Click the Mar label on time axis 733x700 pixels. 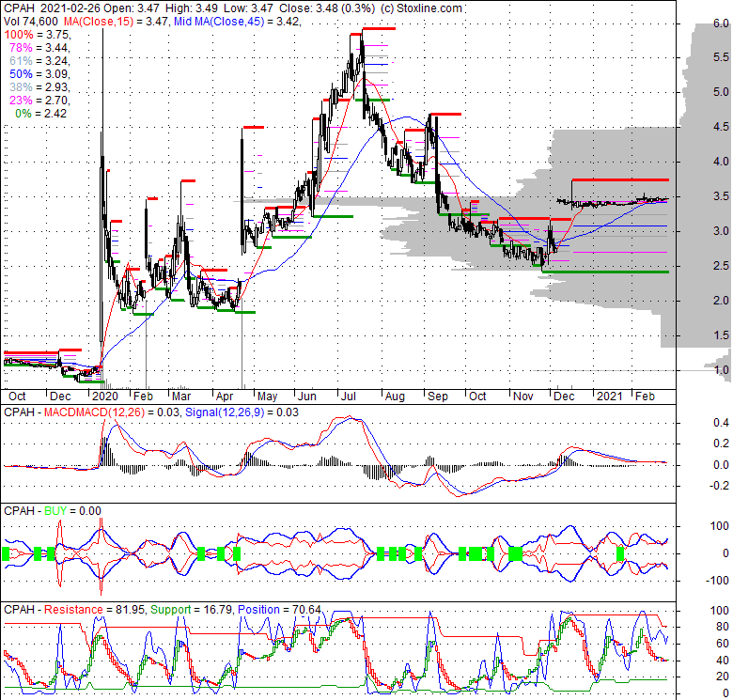coord(181,397)
